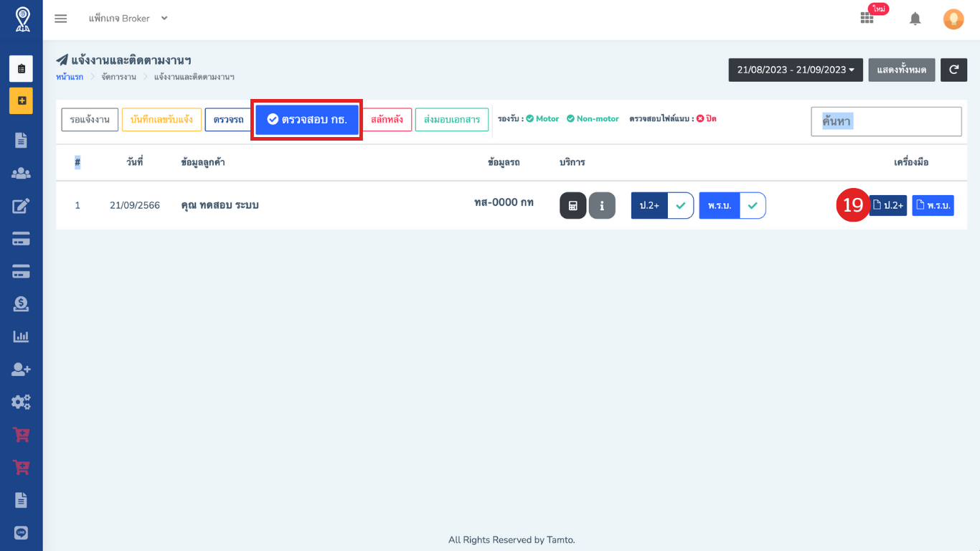Open the ป.2+ file button under เครื่องมือ

click(x=888, y=205)
